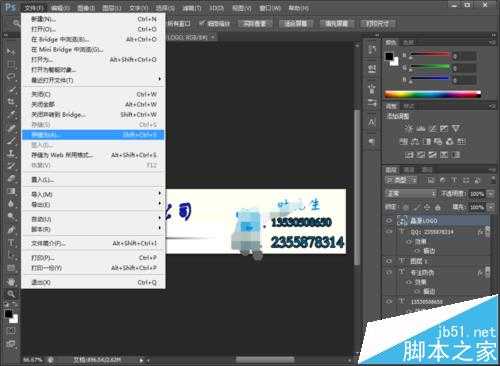Pick a color from the spectrum ramp

(432, 94)
